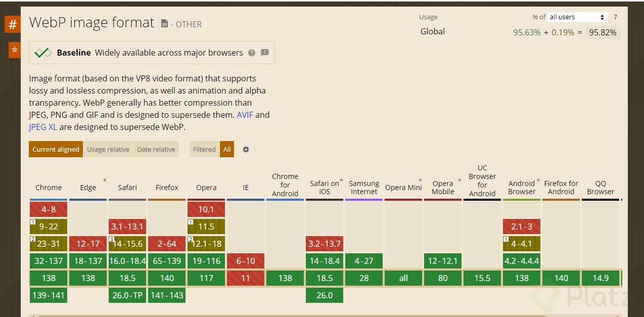Click the Android Browser header
Image resolution: width=644 pixels, height=317 pixels.
tap(522, 188)
